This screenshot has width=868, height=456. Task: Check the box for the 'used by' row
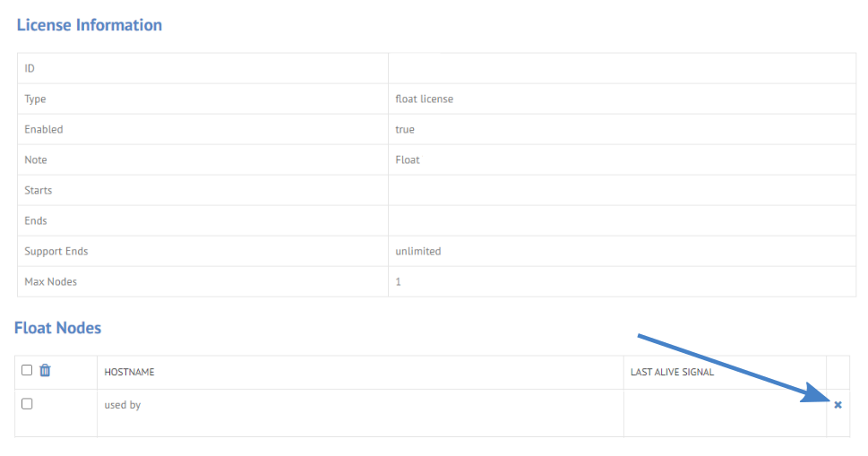27,404
